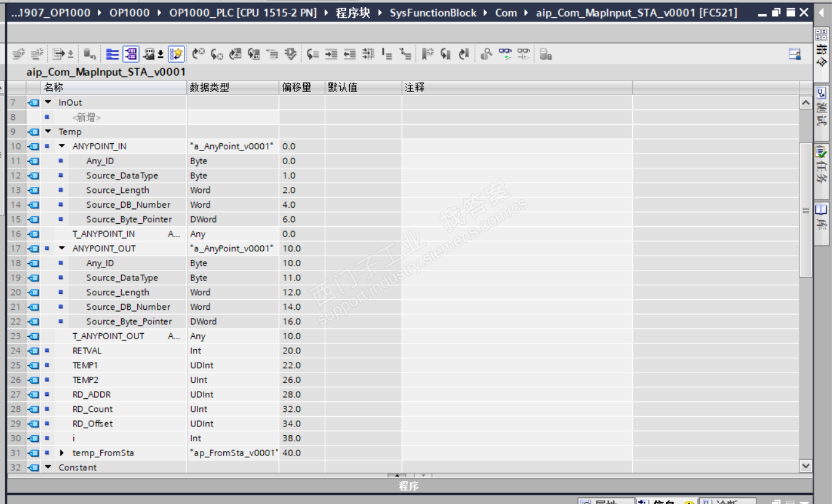Open the dropdown arrow beside the comment icon
832x504 pixels.
tap(160, 55)
